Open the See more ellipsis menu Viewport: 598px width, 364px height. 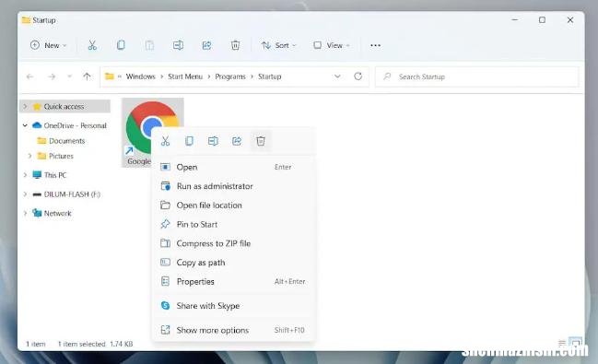375,45
